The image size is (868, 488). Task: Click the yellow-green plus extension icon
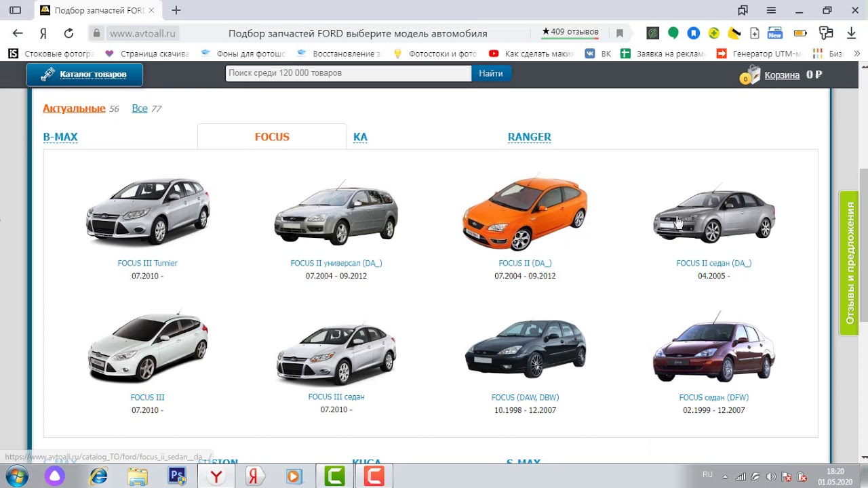(713, 33)
